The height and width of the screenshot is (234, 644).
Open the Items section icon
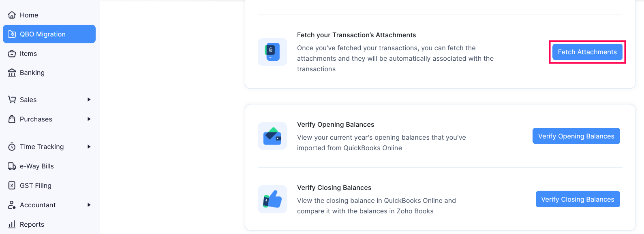12,53
